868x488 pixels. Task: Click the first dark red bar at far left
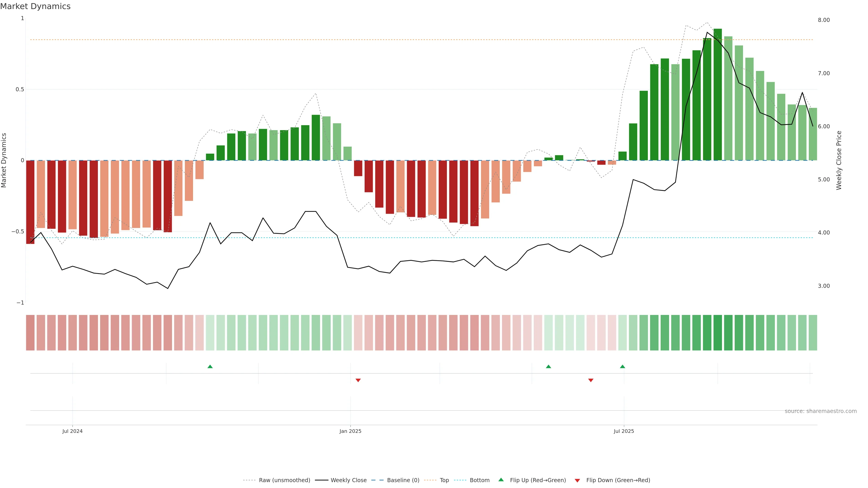click(x=30, y=202)
